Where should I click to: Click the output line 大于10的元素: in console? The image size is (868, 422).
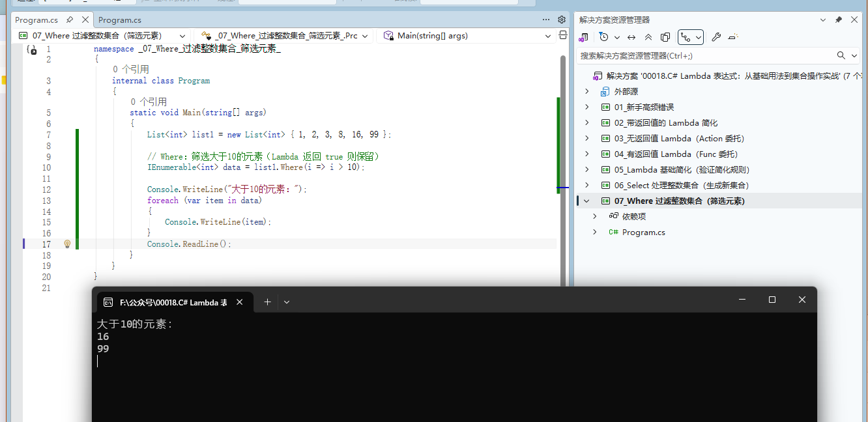pyautogui.click(x=135, y=324)
